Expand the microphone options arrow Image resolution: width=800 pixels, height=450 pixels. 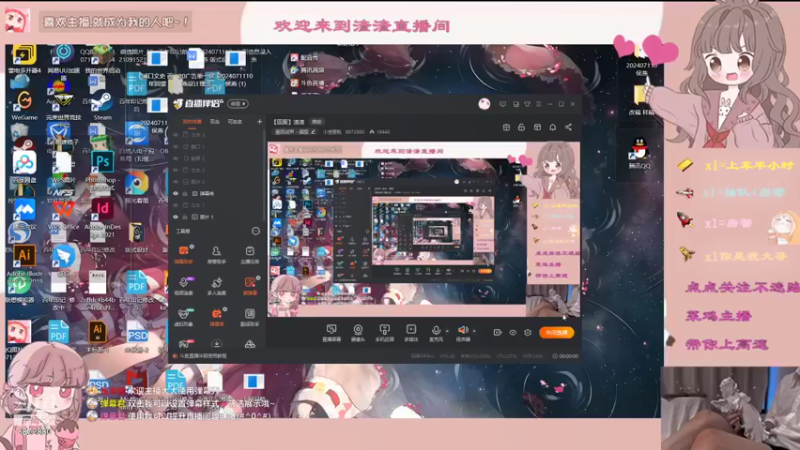click(447, 331)
